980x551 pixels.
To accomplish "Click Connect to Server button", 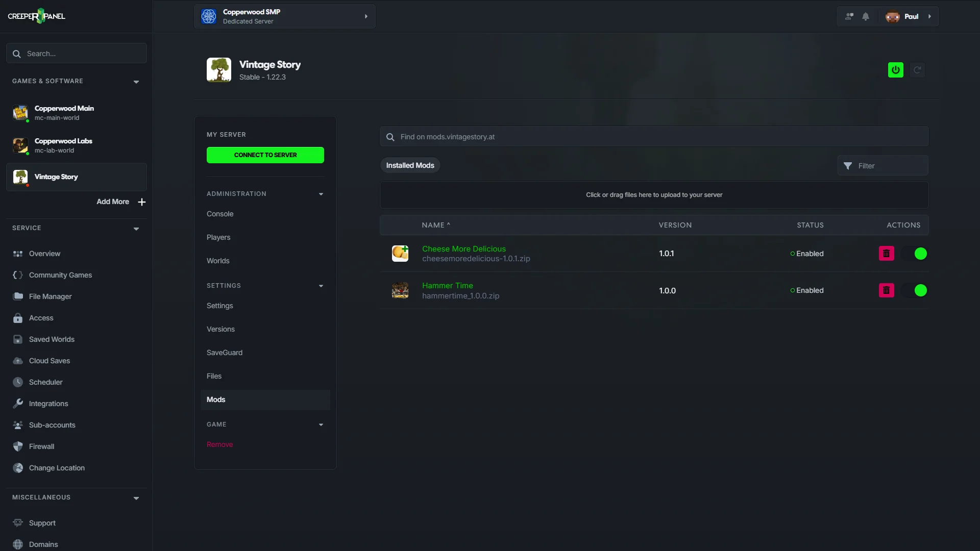I will tap(265, 155).
